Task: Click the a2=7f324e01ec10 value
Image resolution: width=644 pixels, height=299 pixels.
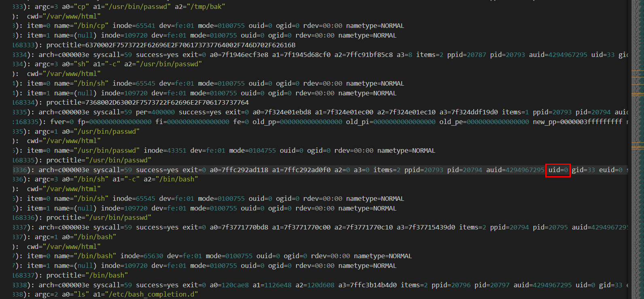Action: click(x=407, y=112)
